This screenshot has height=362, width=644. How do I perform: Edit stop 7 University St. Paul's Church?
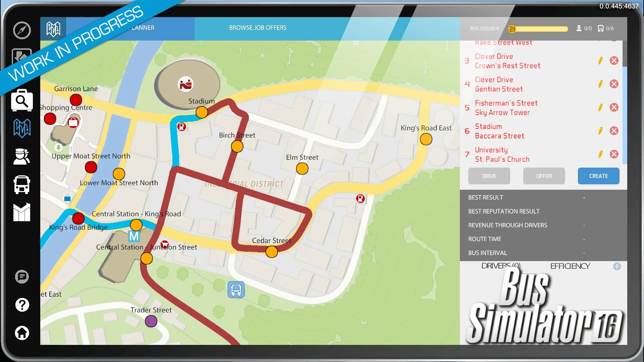tap(600, 154)
